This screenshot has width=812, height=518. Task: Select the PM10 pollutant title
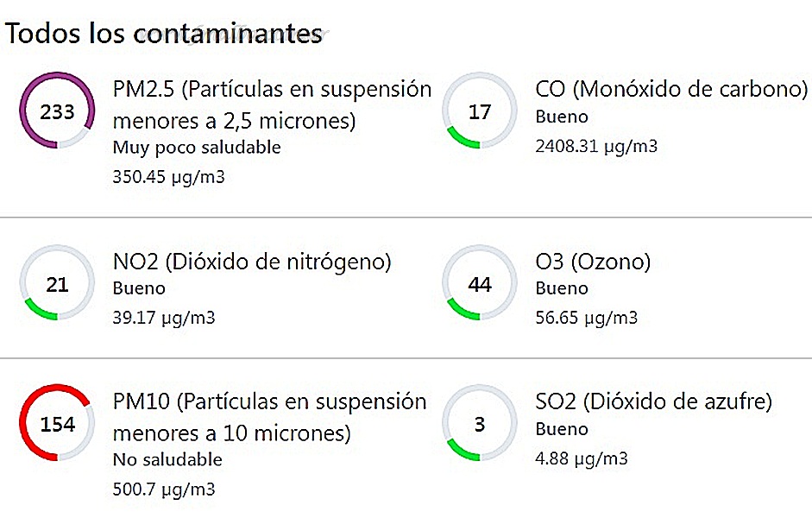pos(269,416)
